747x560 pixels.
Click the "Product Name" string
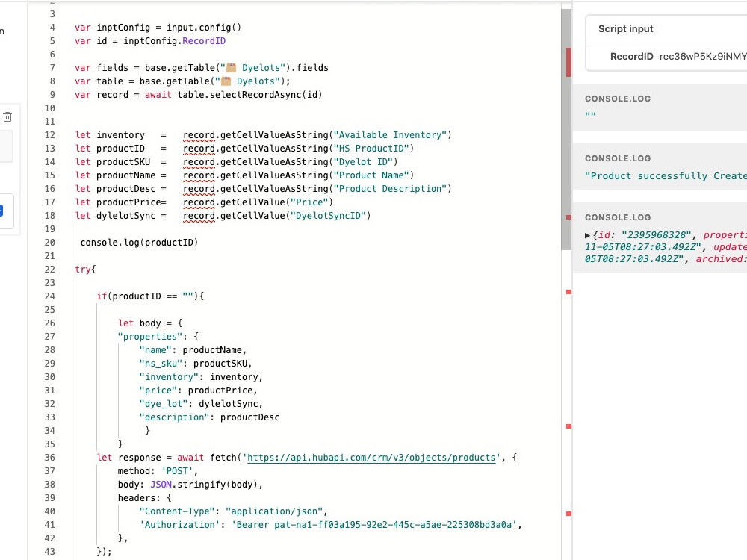(x=371, y=175)
